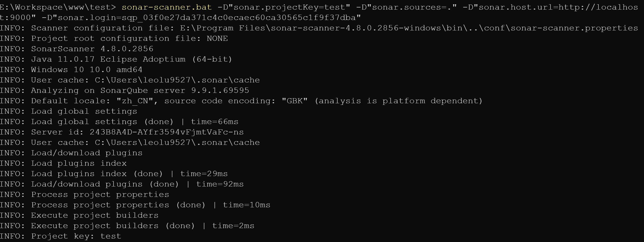Click the SonarScanner 4.8.0.2856 version line
The image size is (644, 242).
point(92,49)
